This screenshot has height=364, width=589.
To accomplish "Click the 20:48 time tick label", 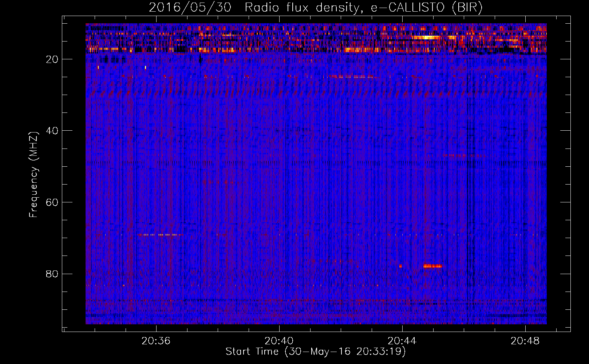I will [525, 341].
